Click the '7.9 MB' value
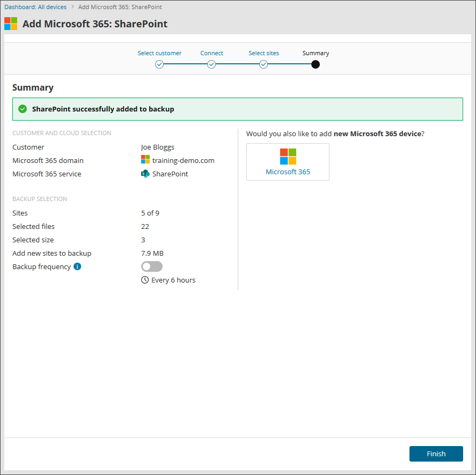 (152, 253)
